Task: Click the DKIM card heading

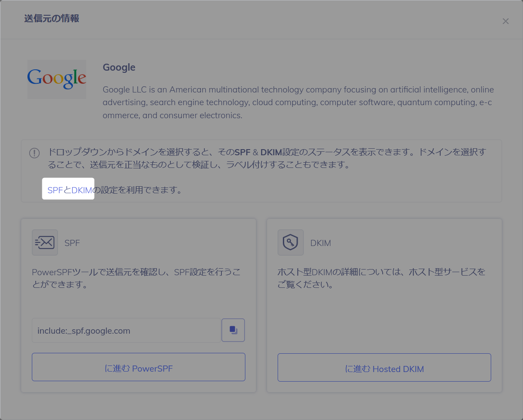Action: tap(321, 243)
